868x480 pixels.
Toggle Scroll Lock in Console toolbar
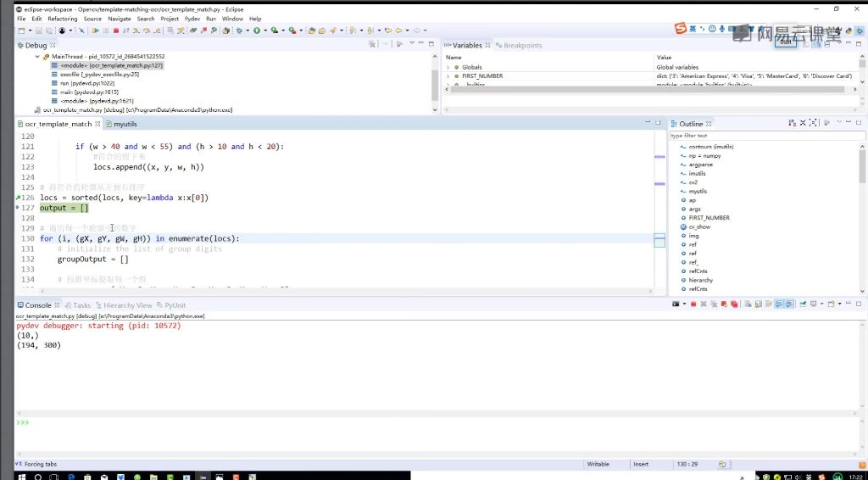pos(758,304)
